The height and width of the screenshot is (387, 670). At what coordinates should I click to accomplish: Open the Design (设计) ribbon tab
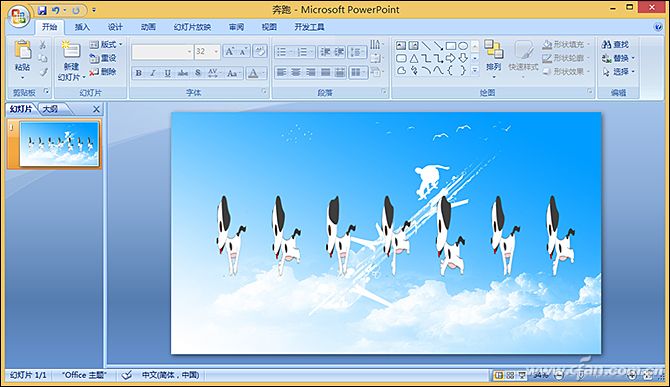tap(115, 27)
